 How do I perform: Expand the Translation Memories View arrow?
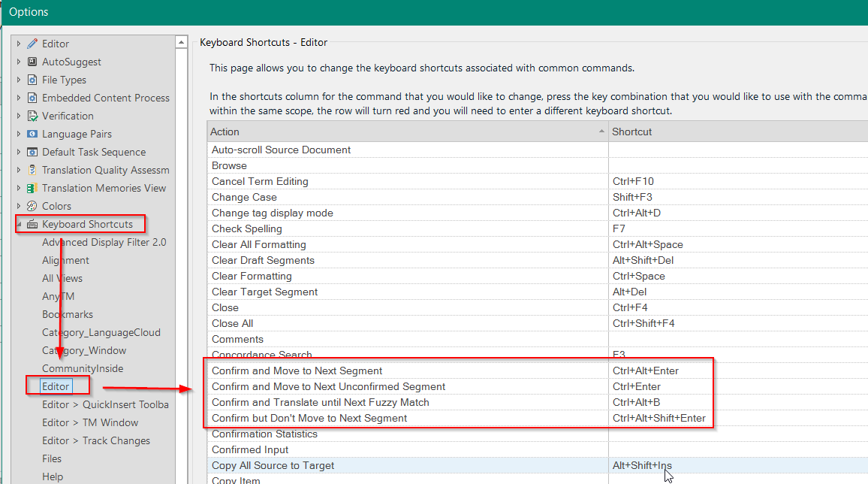18,189
